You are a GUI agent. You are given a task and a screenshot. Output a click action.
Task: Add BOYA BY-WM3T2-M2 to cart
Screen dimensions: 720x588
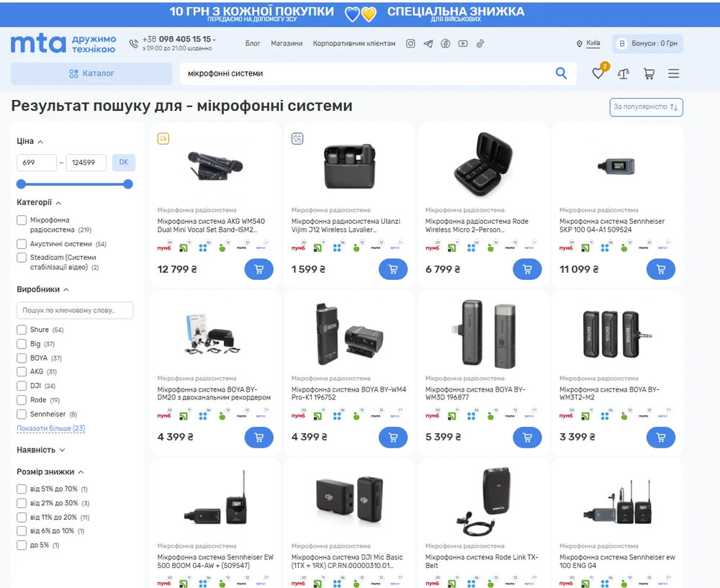(661, 438)
